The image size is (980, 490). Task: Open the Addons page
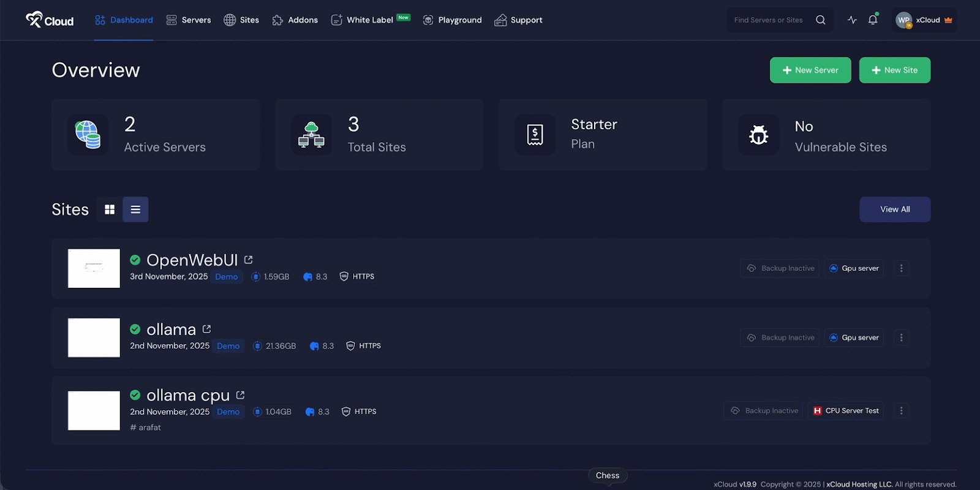[x=295, y=20]
